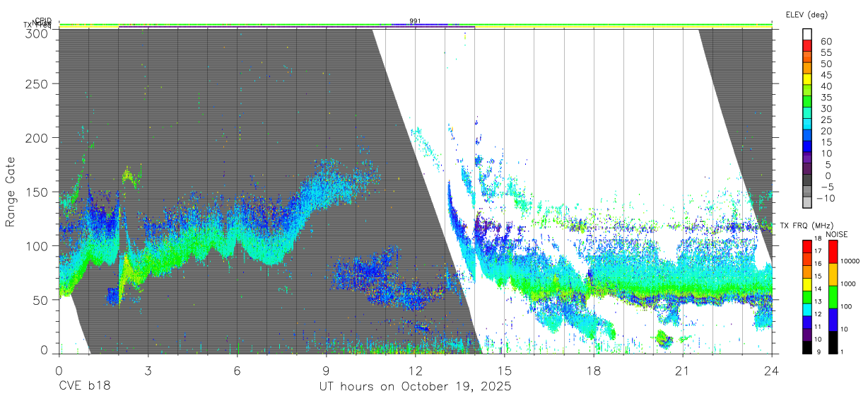Click the '18' tick on UT hours axis
This screenshot has width=868, height=401.
click(593, 371)
